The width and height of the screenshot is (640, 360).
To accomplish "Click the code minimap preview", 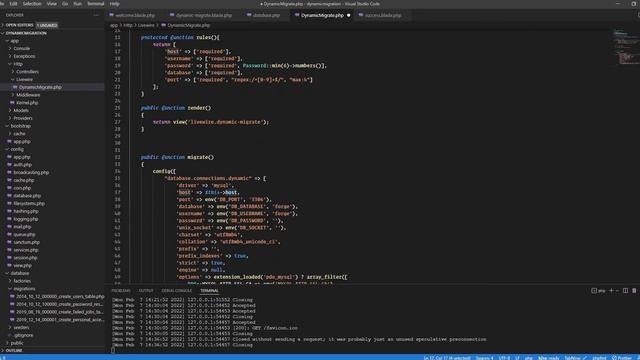I will pyautogui.click(x=626, y=47).
